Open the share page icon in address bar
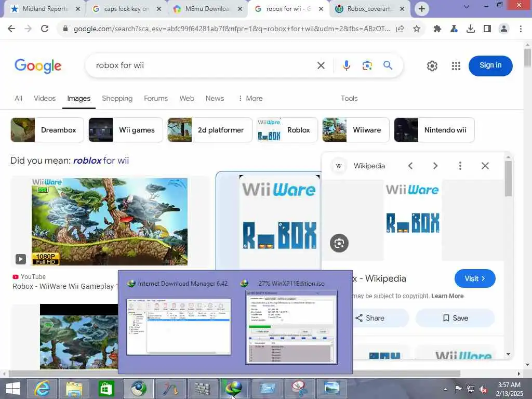The image size is (532, 399). (x=400, y=29)
